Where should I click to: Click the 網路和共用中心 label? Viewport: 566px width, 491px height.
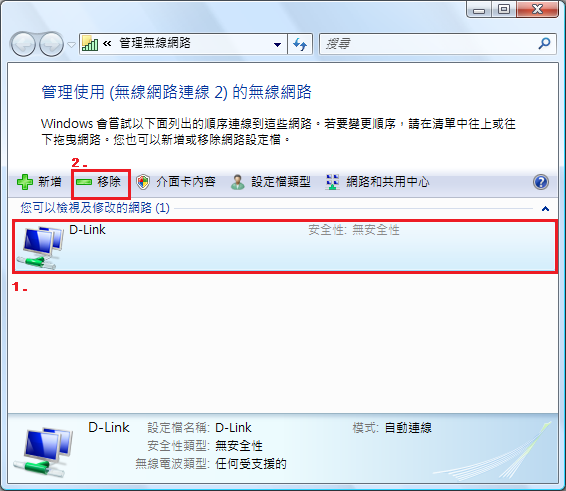[x=388, y=182]
